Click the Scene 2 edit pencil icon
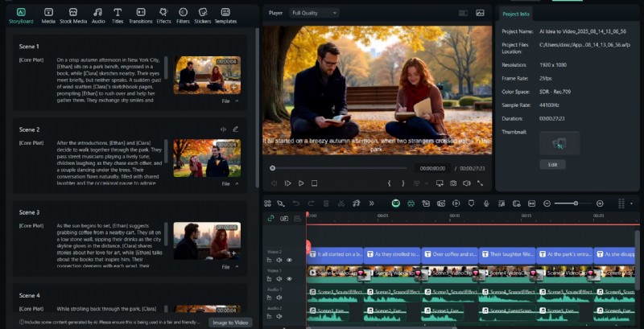 235,130
